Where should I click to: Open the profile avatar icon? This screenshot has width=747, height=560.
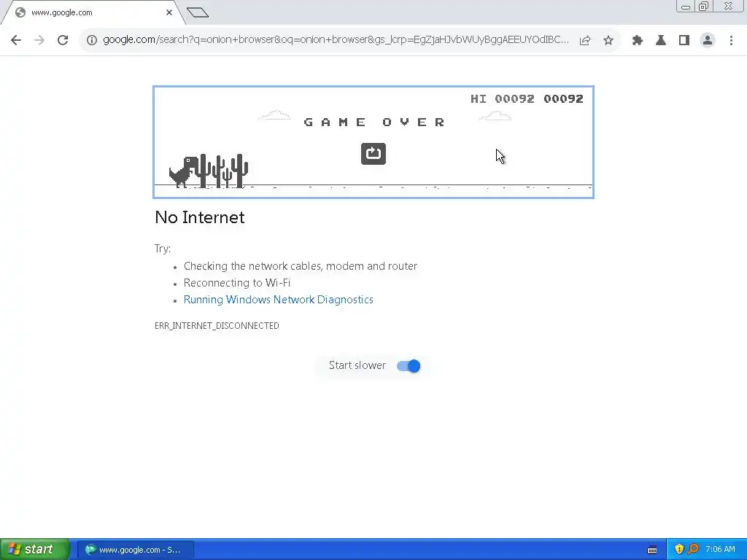click(x=708, y=41)
